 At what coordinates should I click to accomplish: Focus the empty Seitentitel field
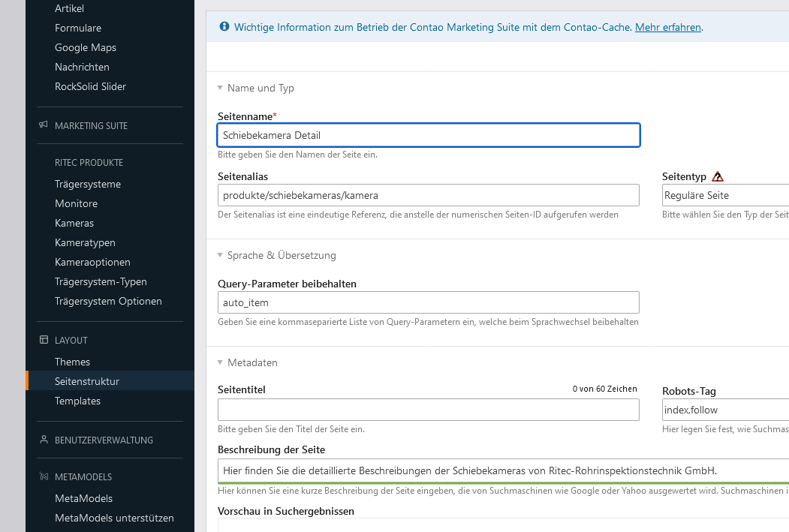tap(428, 410)
